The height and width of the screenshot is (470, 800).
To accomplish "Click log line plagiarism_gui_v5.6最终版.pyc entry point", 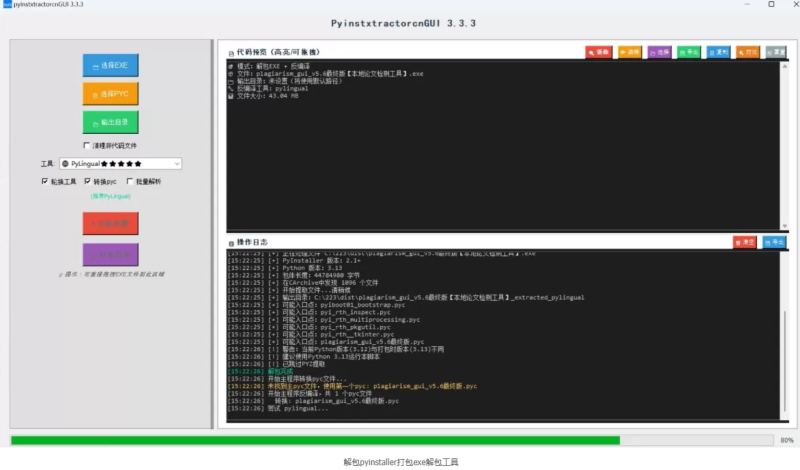I will 326,342.
